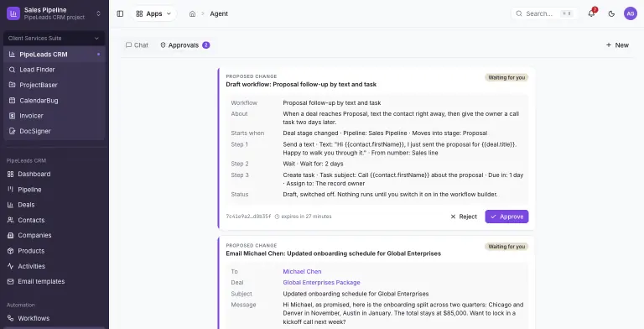The image size is (644, 329).
Task: Open the AG user avatar menu
Action: [631, 13]
